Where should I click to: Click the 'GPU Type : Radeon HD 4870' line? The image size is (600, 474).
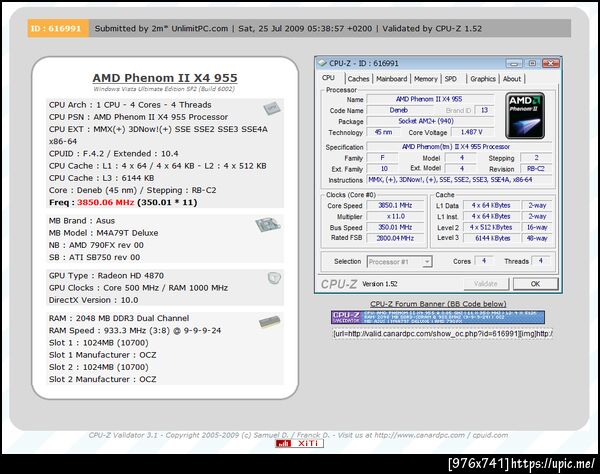tap(106, 276)
